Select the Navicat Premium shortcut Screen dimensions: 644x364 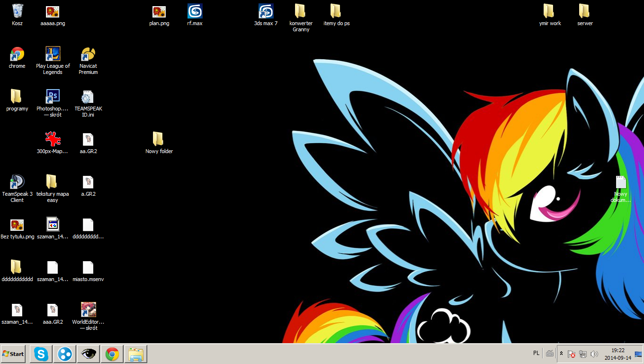88,61
